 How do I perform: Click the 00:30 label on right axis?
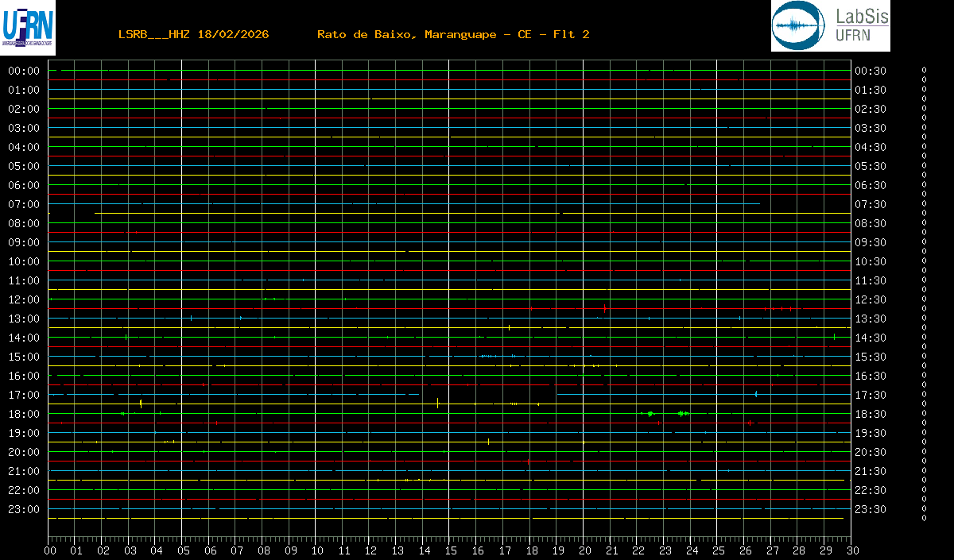[870, 71]
